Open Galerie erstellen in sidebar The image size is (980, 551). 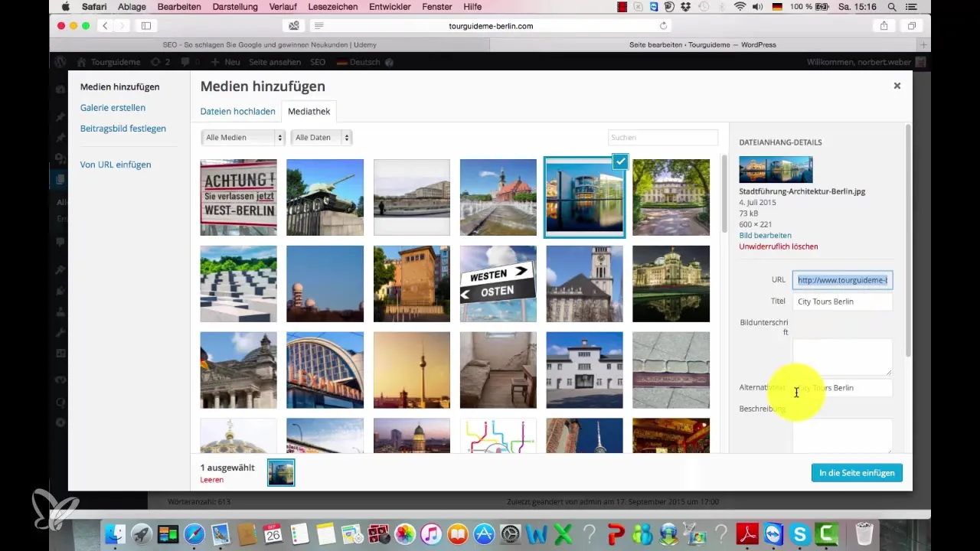point(113,108)
